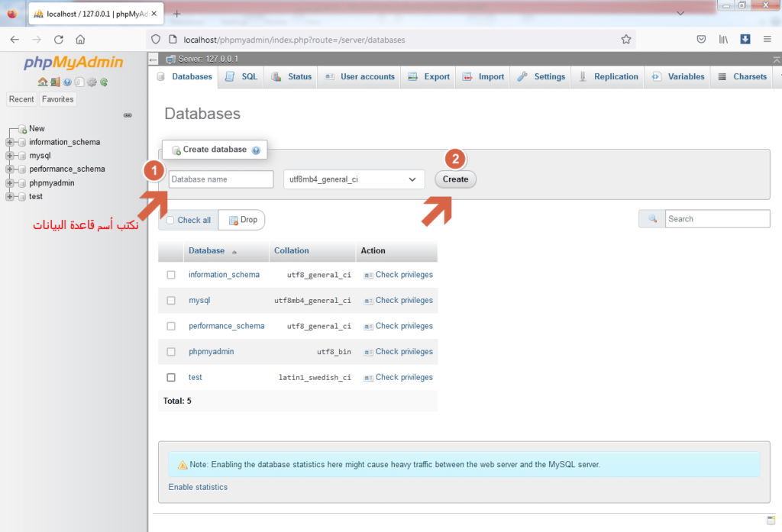Open Favorites tables list
This screenshot has width=782, height=532.
click(x=58, y=99)
